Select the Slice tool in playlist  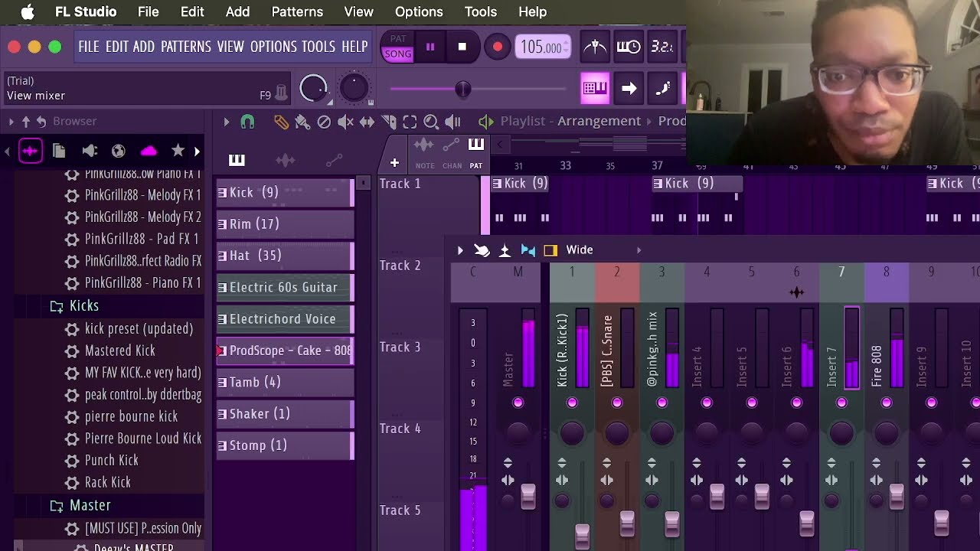pyautogui.click(x=389, y=122)
